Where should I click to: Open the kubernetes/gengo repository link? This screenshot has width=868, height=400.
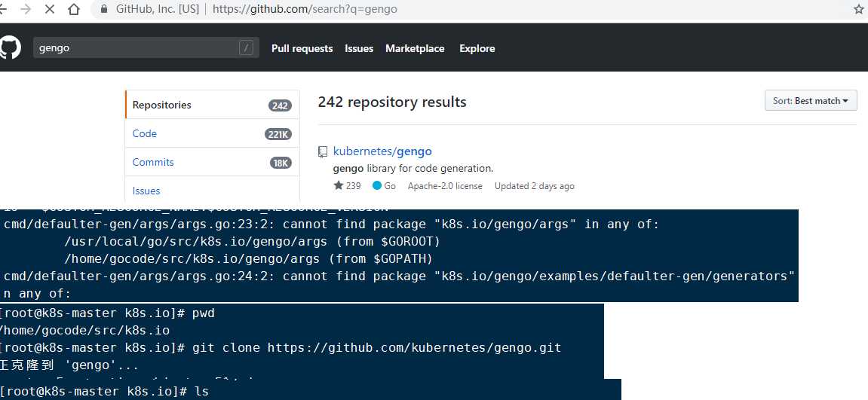click(382, 151)
